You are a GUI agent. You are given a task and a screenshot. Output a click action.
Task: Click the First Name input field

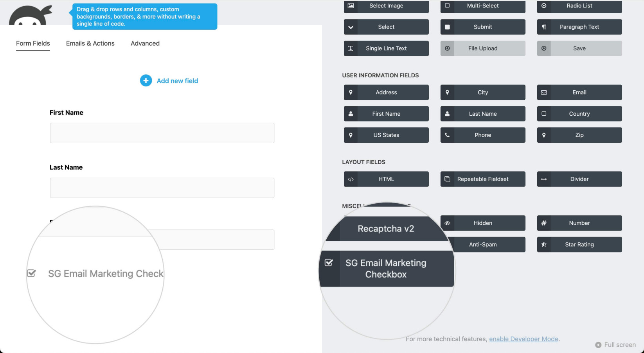[162, 133]
